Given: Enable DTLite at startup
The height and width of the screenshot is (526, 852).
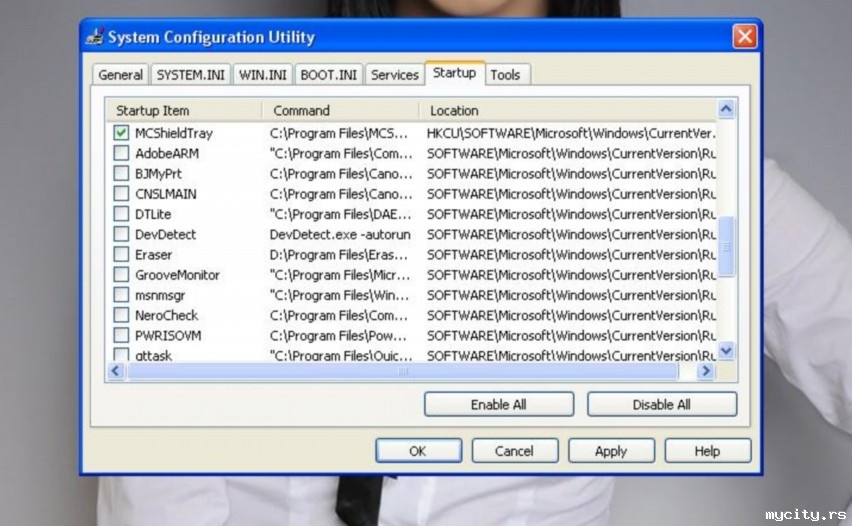Looking at the screenshot, I should point(121,214).
